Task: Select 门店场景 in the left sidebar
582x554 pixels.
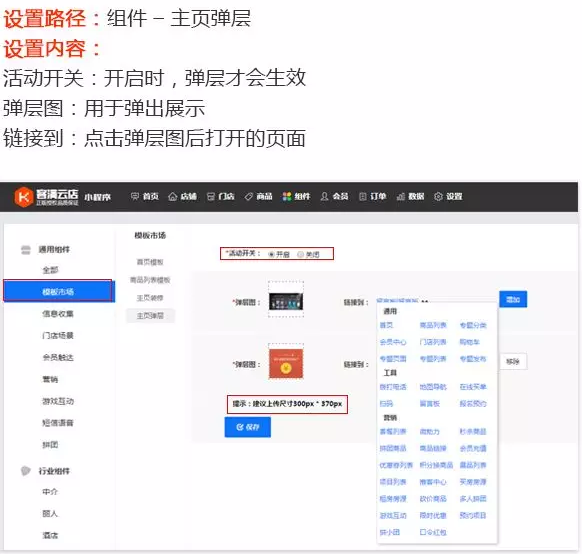Action: 58,335
